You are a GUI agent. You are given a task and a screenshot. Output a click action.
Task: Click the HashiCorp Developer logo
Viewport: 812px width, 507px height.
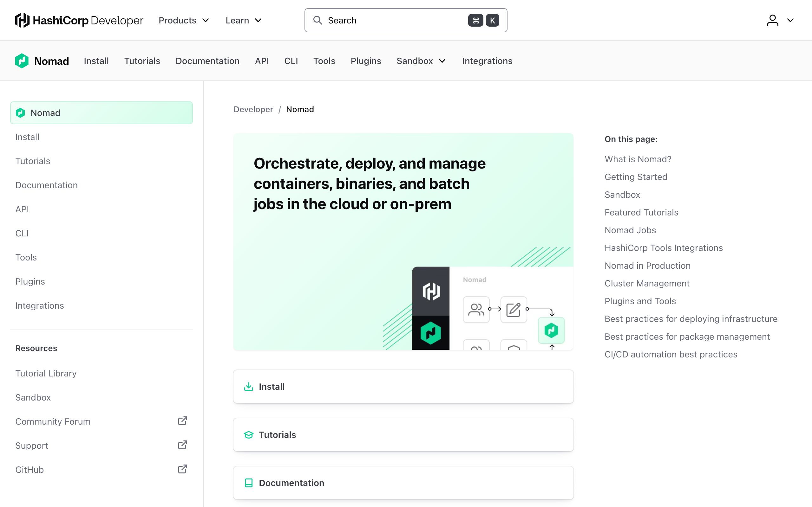coord(79,20)
